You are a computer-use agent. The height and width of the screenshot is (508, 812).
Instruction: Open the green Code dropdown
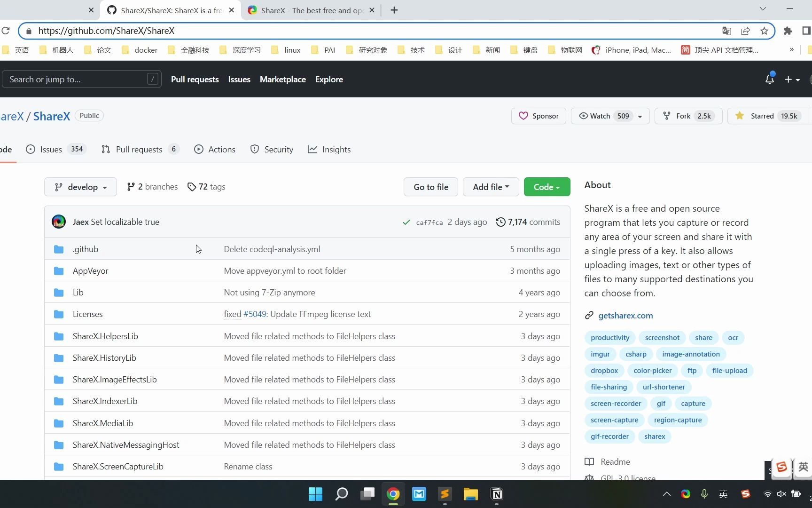point(547,187)
